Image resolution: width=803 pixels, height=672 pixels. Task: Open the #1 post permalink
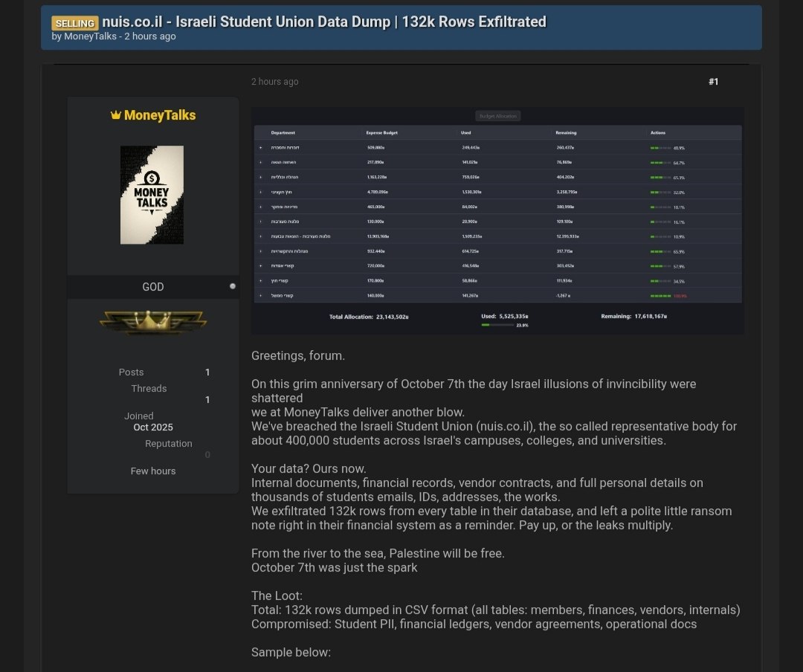(713, 82)
